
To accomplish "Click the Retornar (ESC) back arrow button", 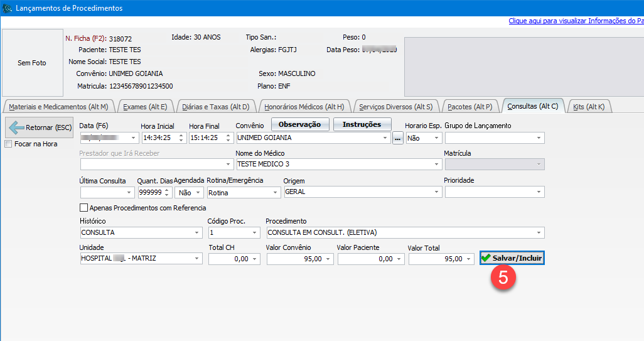I will pyautogui.click(x=40, y=127).
